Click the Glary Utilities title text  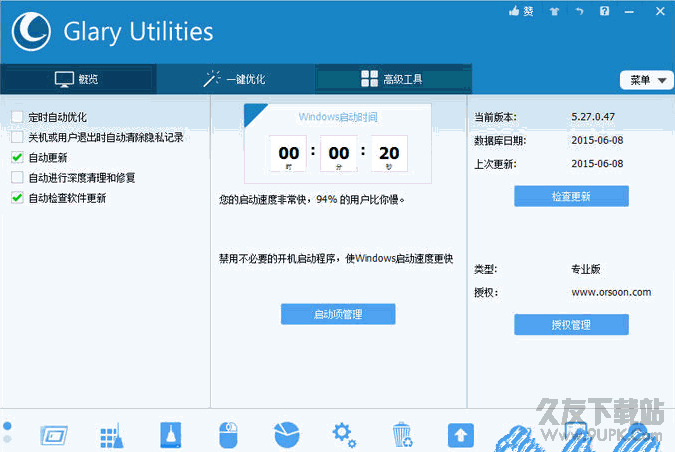click(138, 32)
